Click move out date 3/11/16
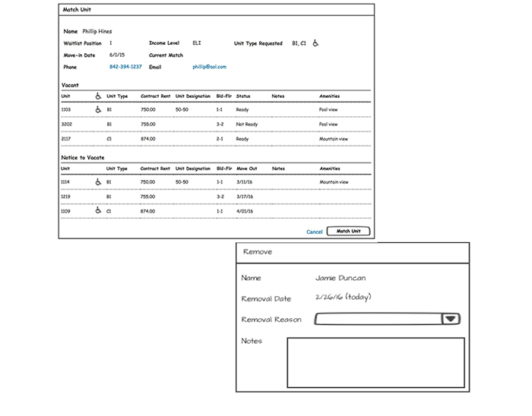The width and height of the screenshot is (532, 416). click(x=244, y=182)
